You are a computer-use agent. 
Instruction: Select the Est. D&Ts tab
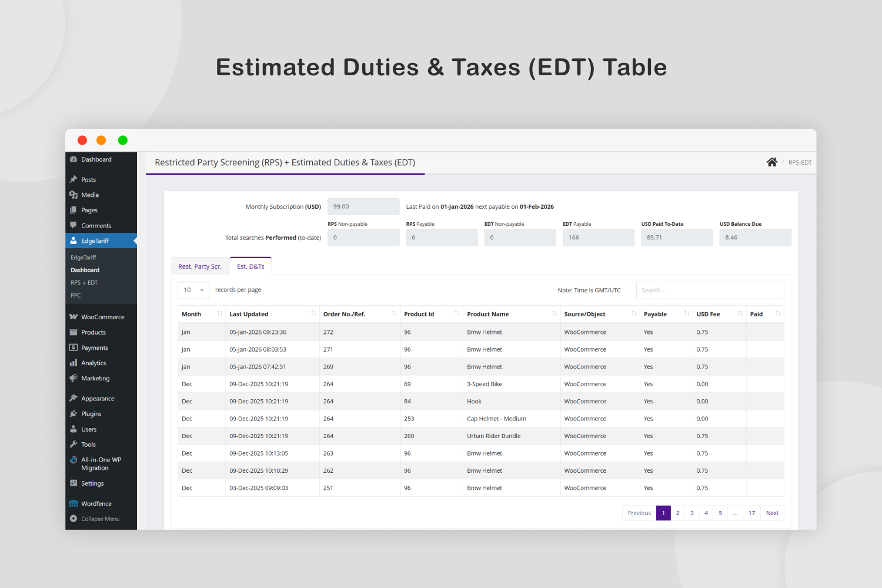250,266
